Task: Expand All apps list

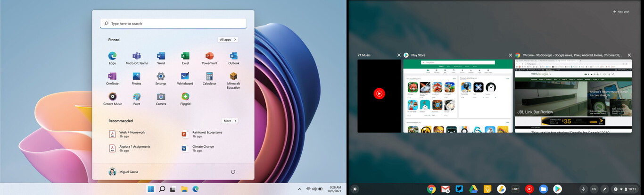Action: click(228, 40)
